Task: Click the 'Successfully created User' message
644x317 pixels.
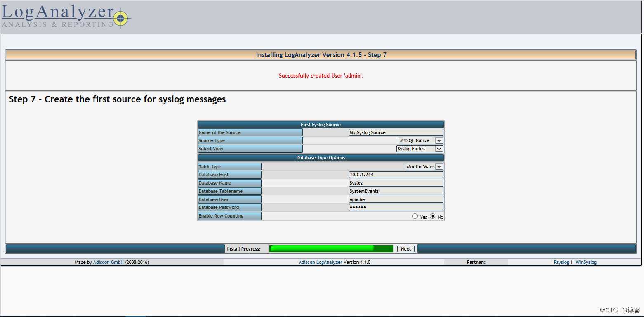Action: click(x=321, y=76)
